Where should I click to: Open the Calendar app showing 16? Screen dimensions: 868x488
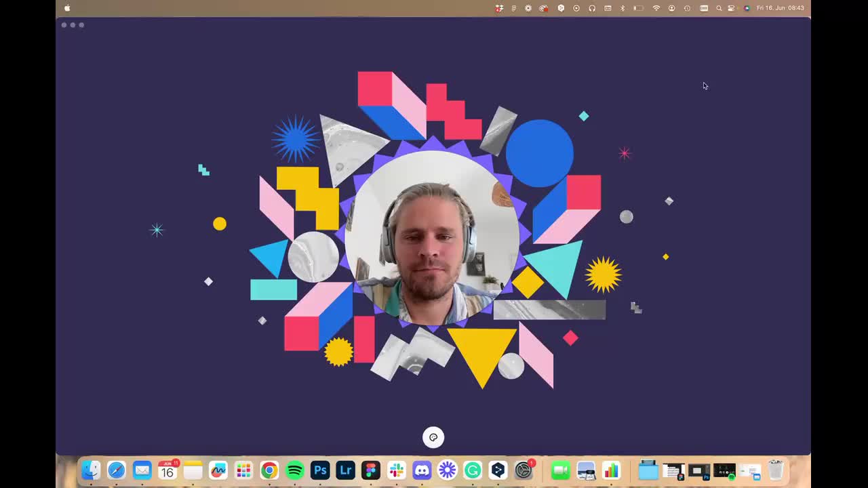(x=167, y=470)
